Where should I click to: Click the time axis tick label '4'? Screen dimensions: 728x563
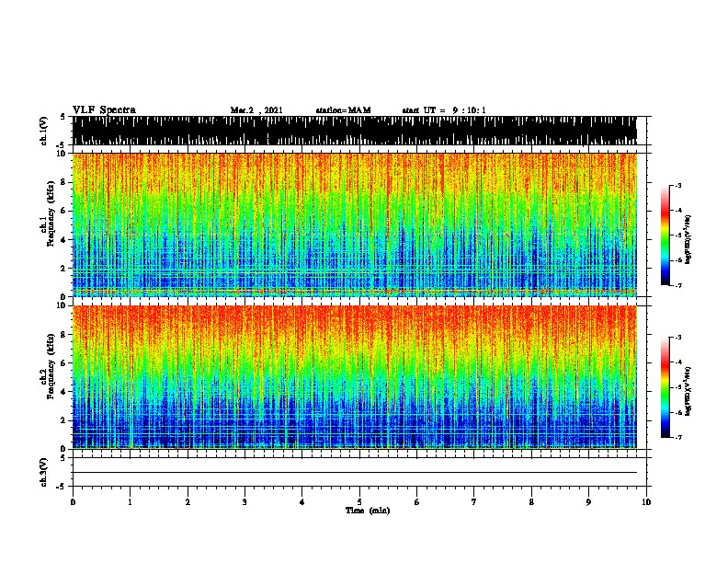[x=302, y=502]
